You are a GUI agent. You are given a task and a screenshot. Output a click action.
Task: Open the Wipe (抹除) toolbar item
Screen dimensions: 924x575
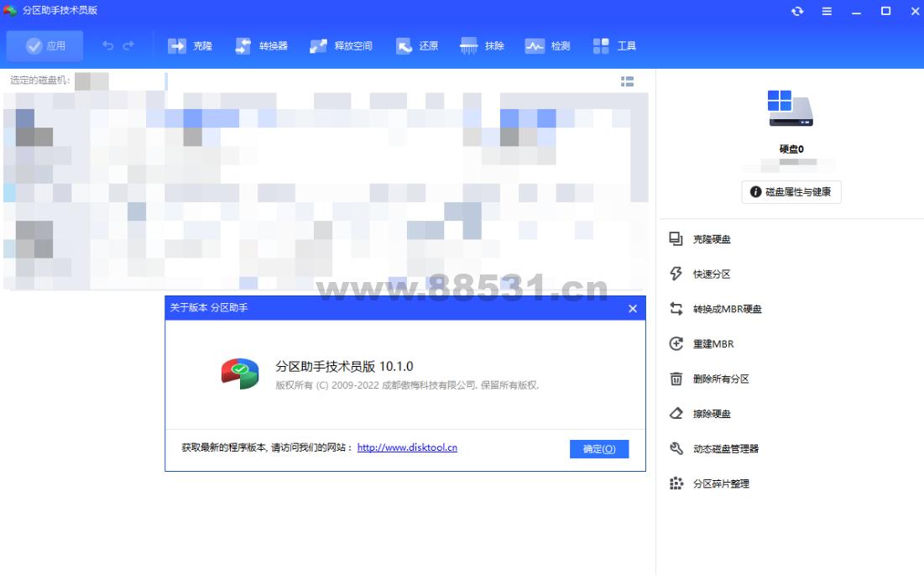click(482, 46)
